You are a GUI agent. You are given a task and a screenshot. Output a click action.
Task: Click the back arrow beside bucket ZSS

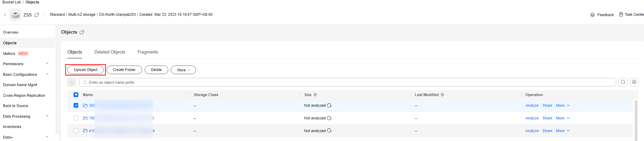5,15
